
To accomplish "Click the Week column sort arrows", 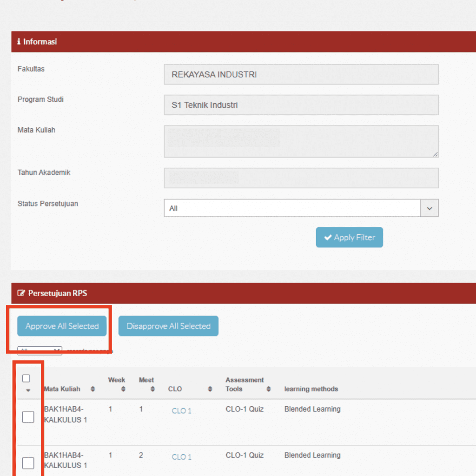I will click(123, 389).
